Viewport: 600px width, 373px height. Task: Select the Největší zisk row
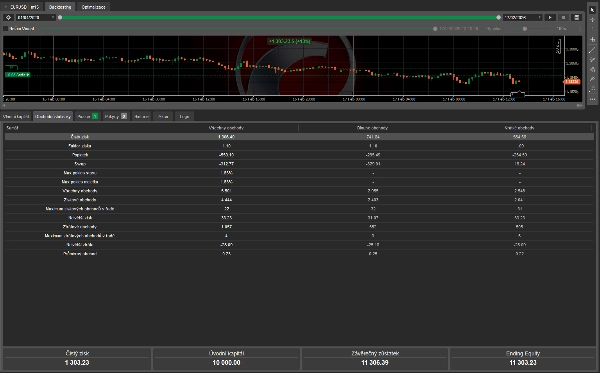coord(299,218)
